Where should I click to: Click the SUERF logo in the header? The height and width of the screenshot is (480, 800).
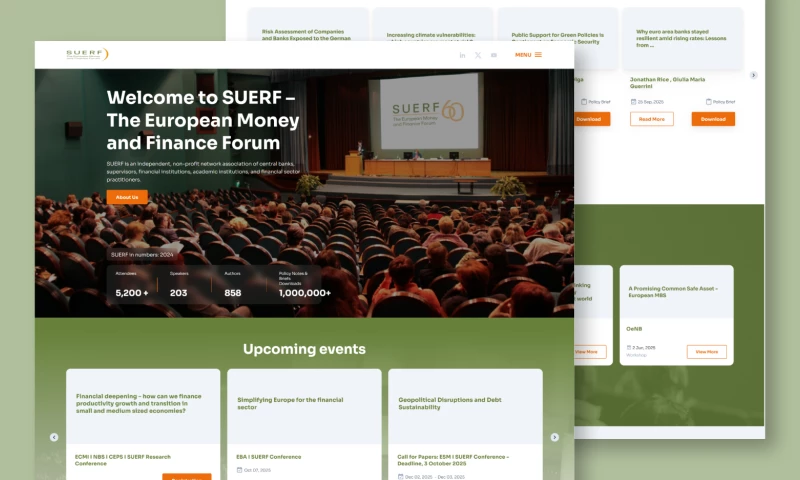pos(87,54)
